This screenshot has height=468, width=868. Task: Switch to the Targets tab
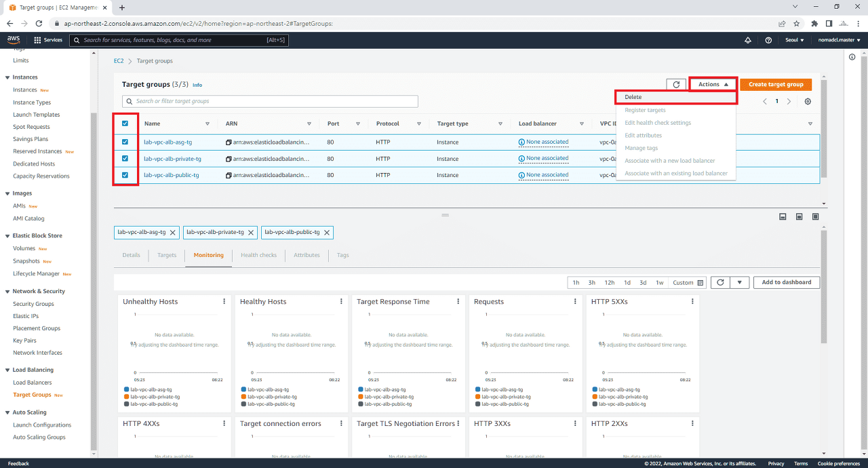pyautogui.click(x=167, y=255)
